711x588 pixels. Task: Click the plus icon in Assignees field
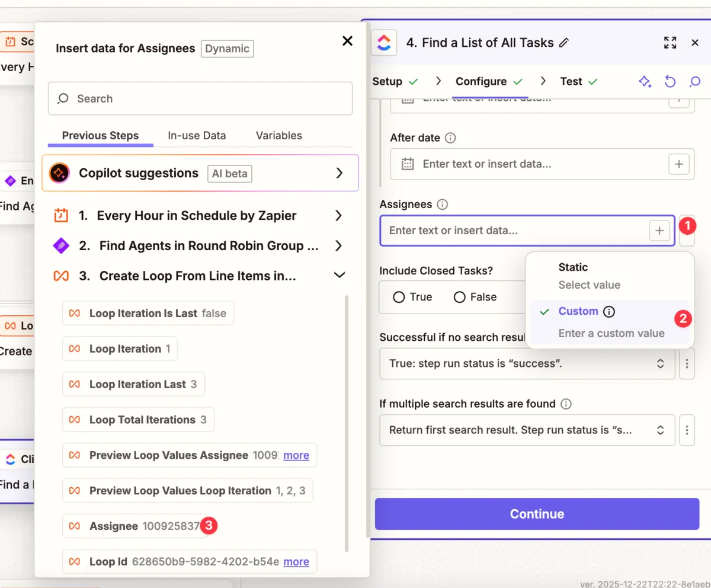[659, 231]
